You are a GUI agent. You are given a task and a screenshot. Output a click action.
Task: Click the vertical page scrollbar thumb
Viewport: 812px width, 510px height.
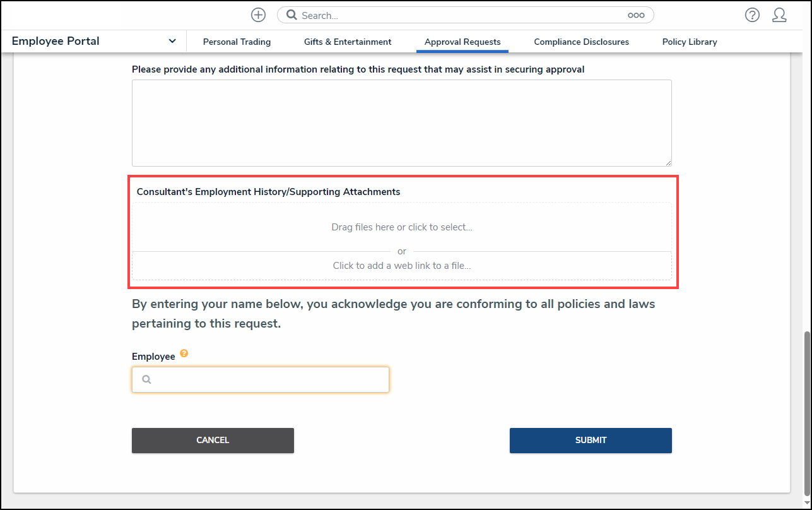click(x=806, y=413)
